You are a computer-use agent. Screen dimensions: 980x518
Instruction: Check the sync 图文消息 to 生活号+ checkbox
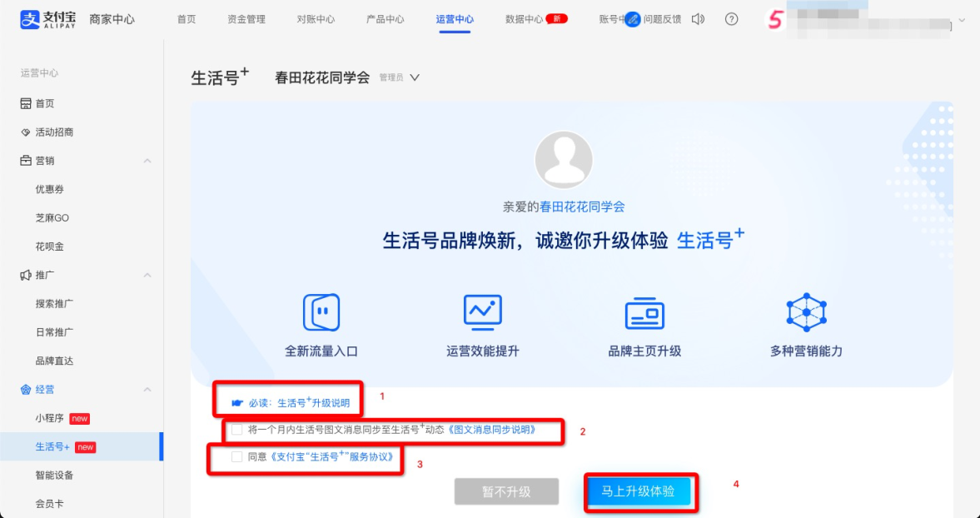pyautogui.click(x=236, y=430)
